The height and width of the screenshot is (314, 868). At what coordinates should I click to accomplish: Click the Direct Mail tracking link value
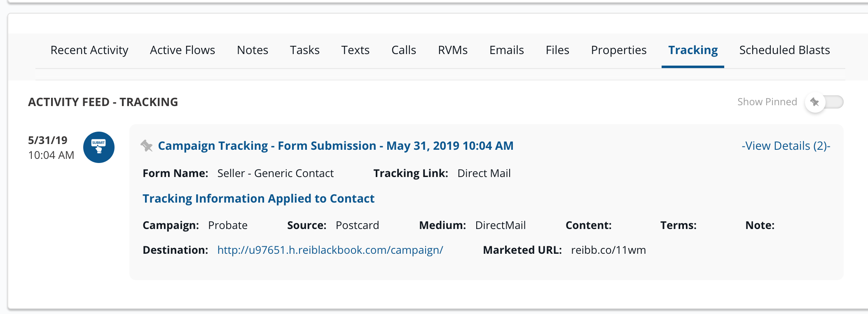484,173
